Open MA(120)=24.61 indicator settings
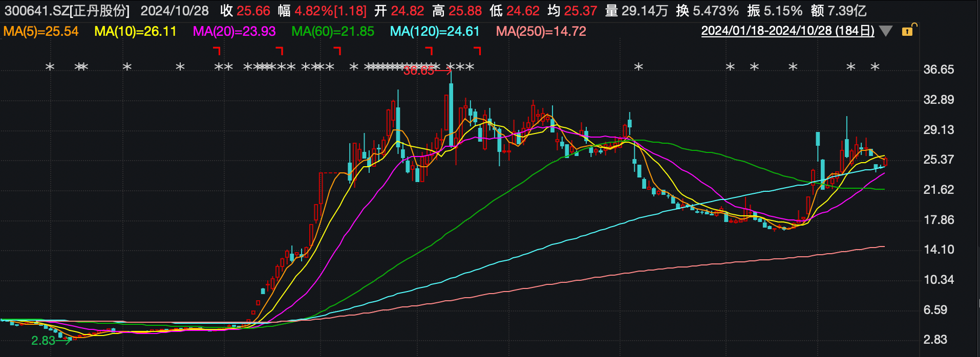 pos(435,31)
